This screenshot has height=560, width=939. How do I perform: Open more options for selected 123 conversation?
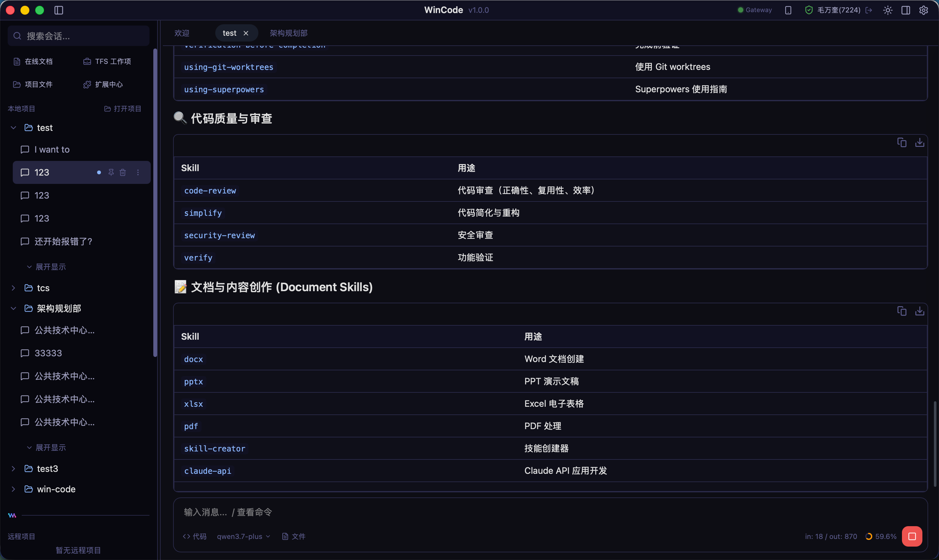point(138,172)
